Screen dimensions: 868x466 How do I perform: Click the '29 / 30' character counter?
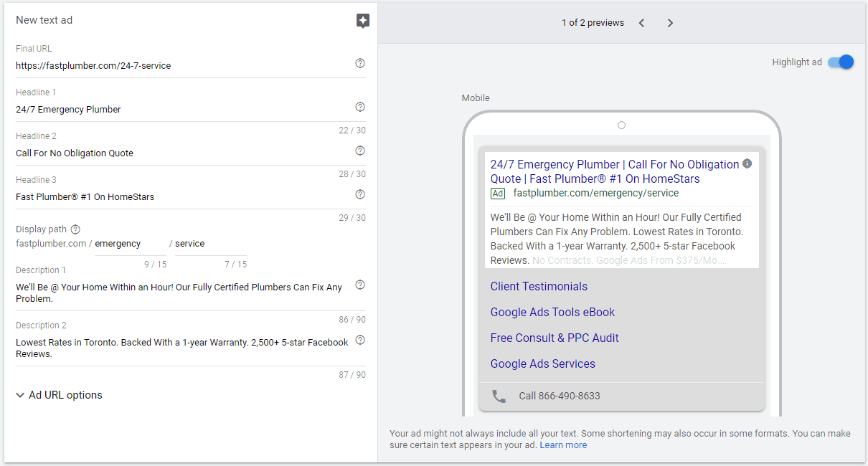(352, 218)
